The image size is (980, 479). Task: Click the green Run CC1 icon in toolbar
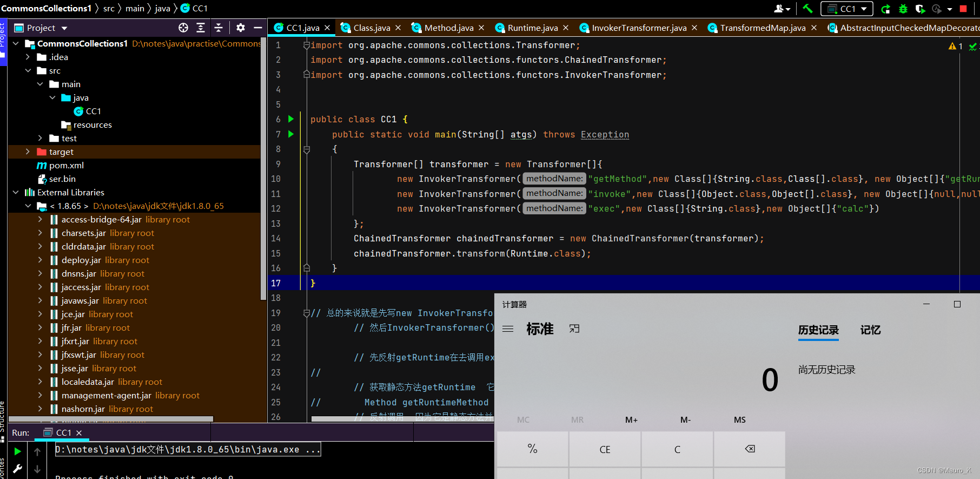885,9
